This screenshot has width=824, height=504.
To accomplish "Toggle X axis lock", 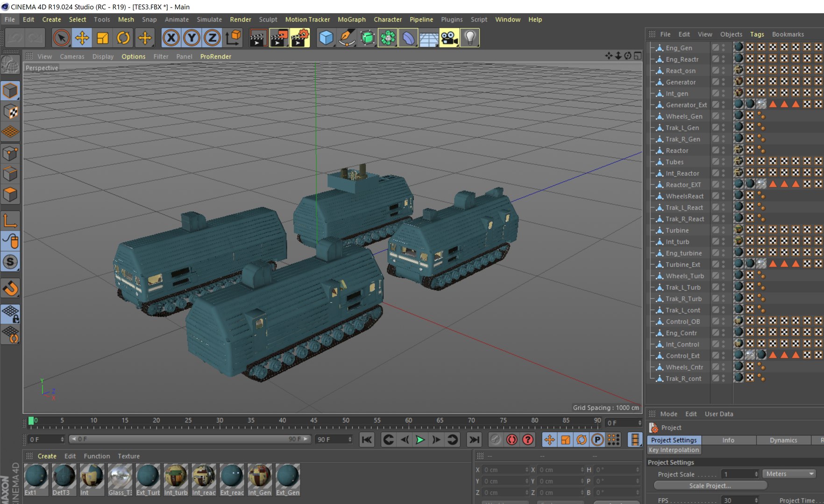I will click(x=171, y=38).
